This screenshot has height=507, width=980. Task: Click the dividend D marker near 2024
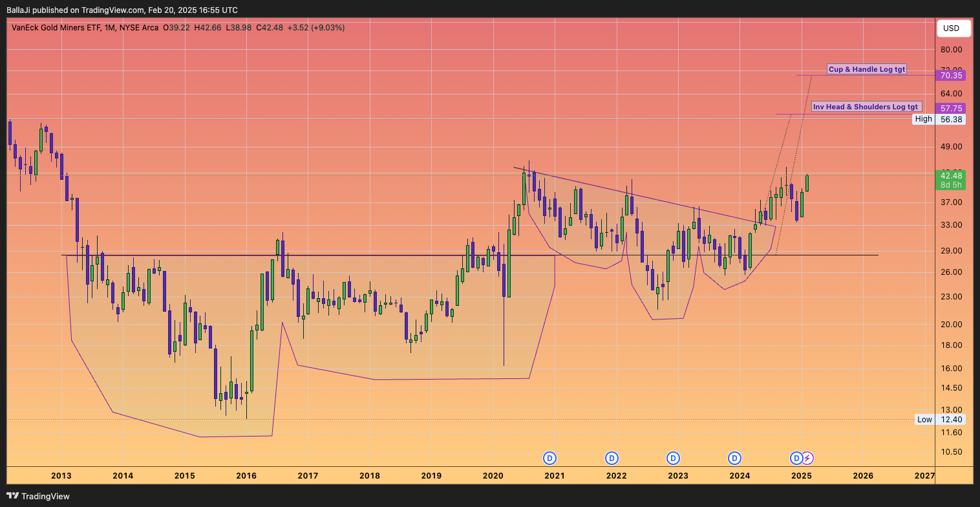[x=734, y=458]
